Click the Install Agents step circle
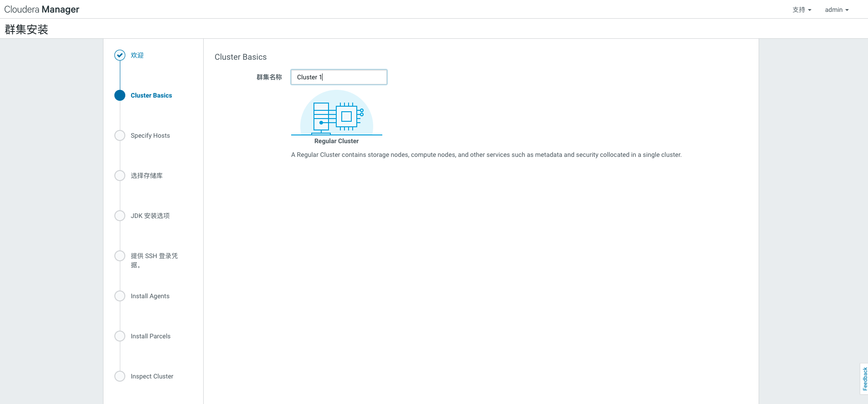The height and width of the screenshot is (404, 868). pyautogui.click(x=120, y=296)
